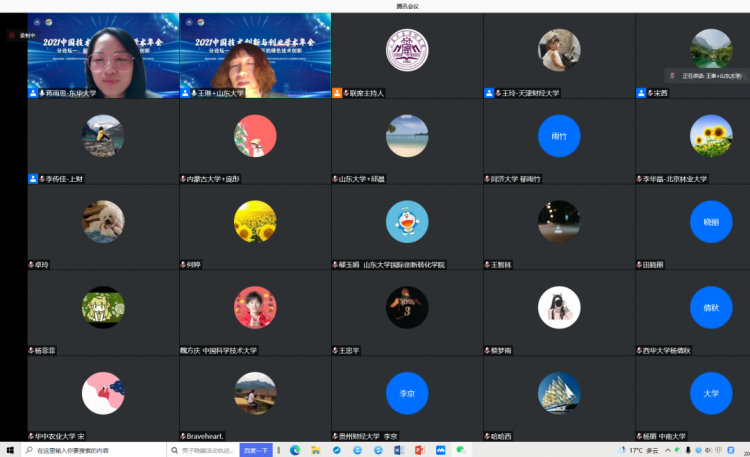
Task: Click the user badge icon beside 宋茜
Action: (641, 93)
